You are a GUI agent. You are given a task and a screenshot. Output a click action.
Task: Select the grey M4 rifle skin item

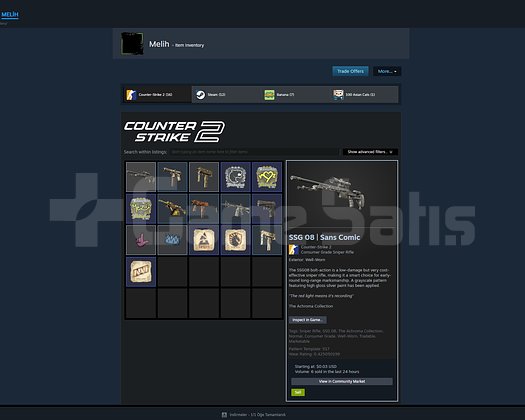tap(235, 208)
